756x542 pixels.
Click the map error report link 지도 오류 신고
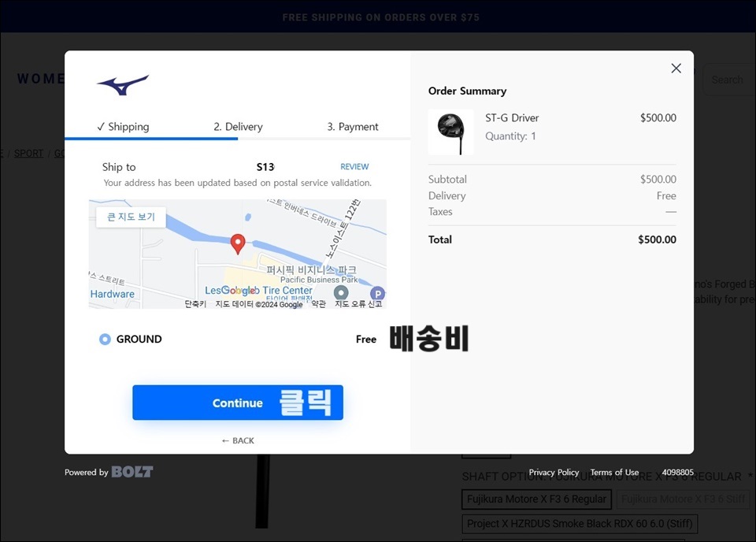coord(358,304)
